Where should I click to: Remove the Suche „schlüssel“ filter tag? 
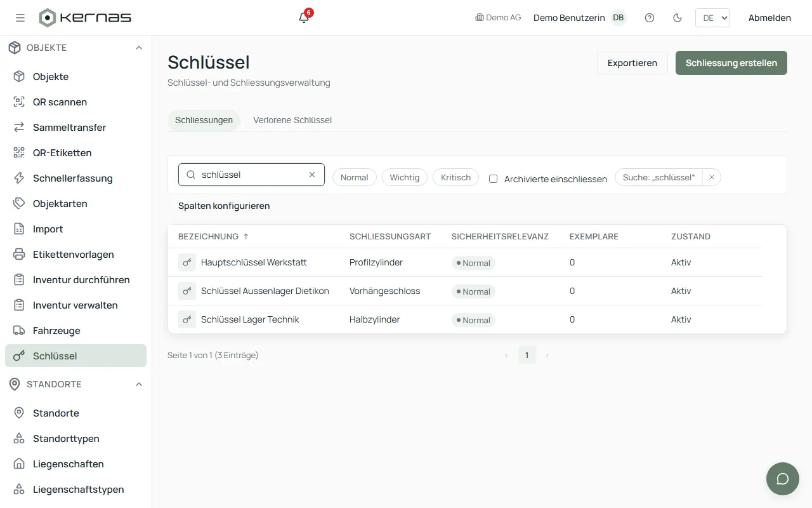(712, 178)
